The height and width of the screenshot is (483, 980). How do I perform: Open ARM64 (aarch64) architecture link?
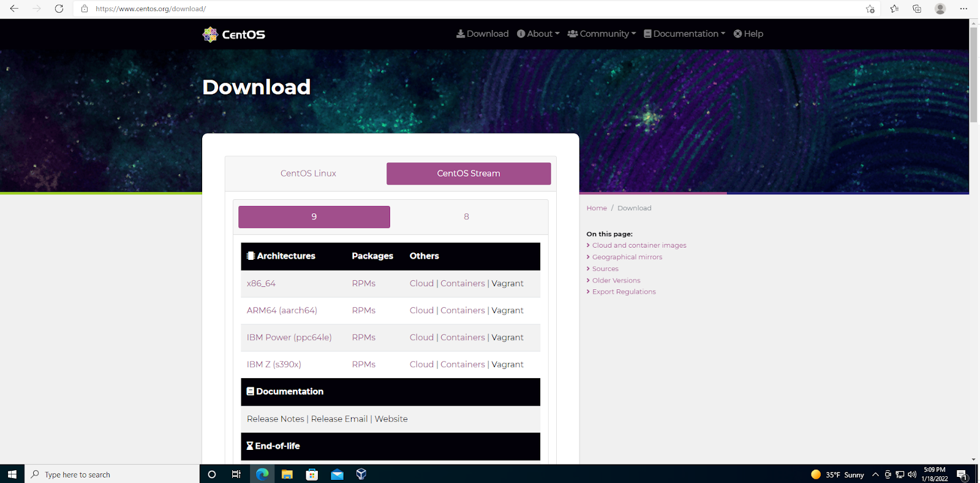point(282,310)
